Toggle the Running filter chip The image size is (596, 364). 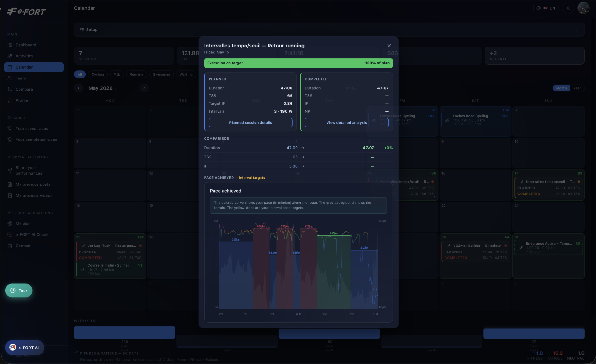[x=137, y=74]
